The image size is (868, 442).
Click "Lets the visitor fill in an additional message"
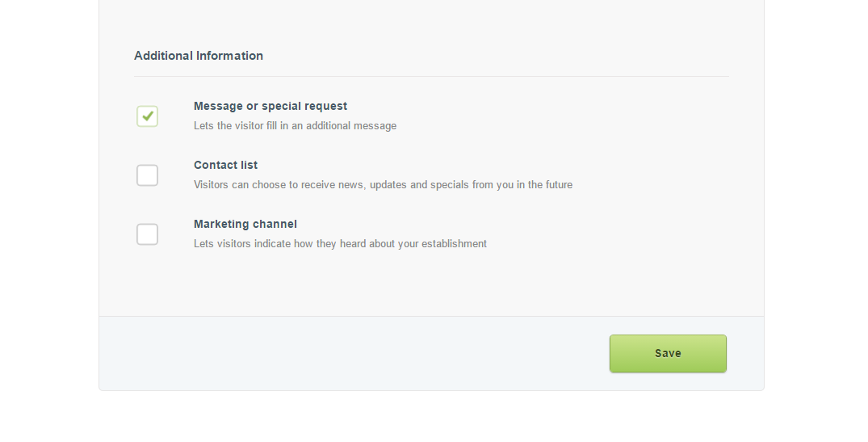tap(295, 126)
